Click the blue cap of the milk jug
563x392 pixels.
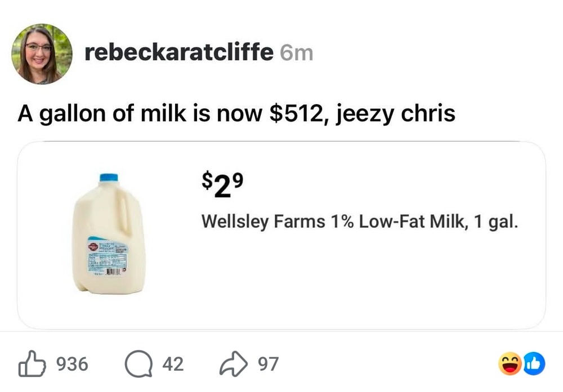(x=109, y=178)
